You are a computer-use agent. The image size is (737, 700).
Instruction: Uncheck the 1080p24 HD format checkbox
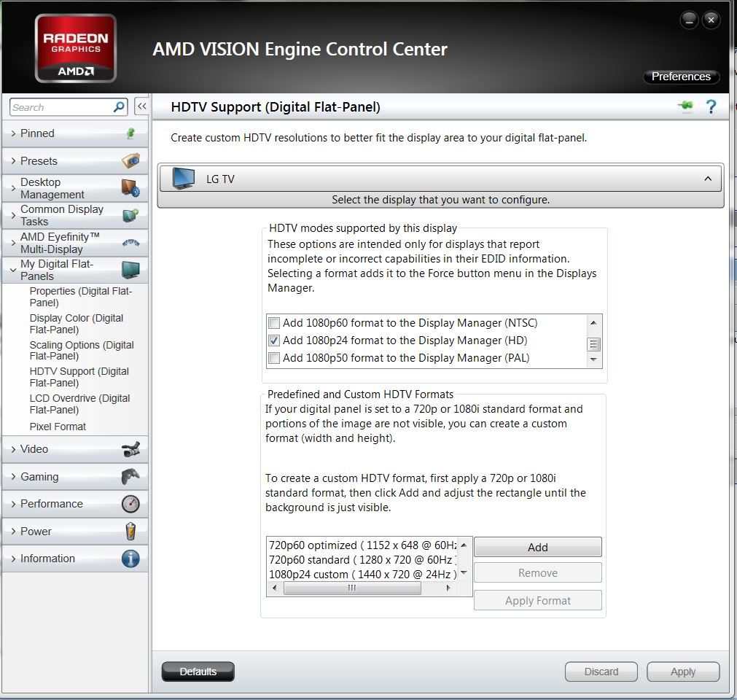coord(273,341)
